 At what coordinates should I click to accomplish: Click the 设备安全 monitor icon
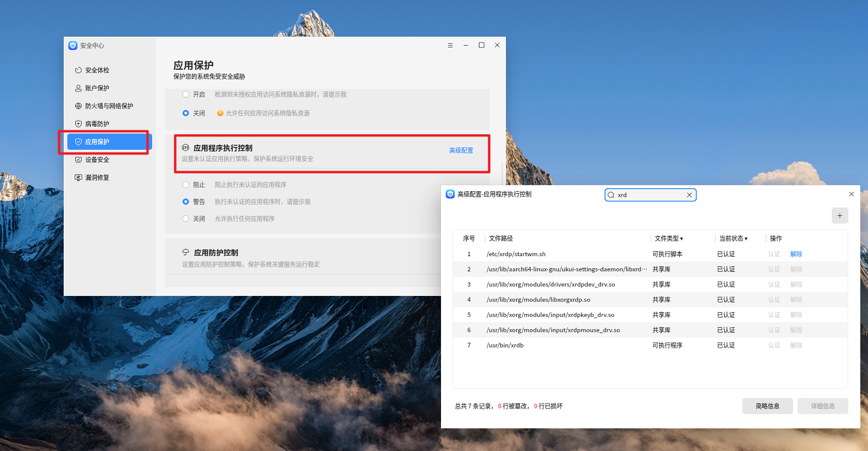pos(78,160)
